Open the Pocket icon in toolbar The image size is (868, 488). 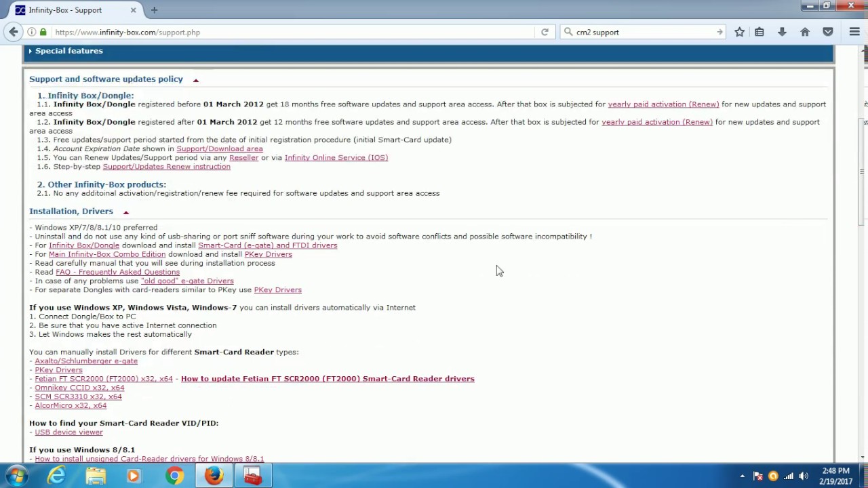pos(828,32)
